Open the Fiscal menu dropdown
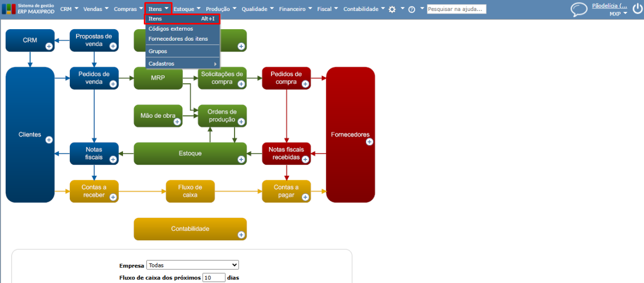 tap(327, 9)
